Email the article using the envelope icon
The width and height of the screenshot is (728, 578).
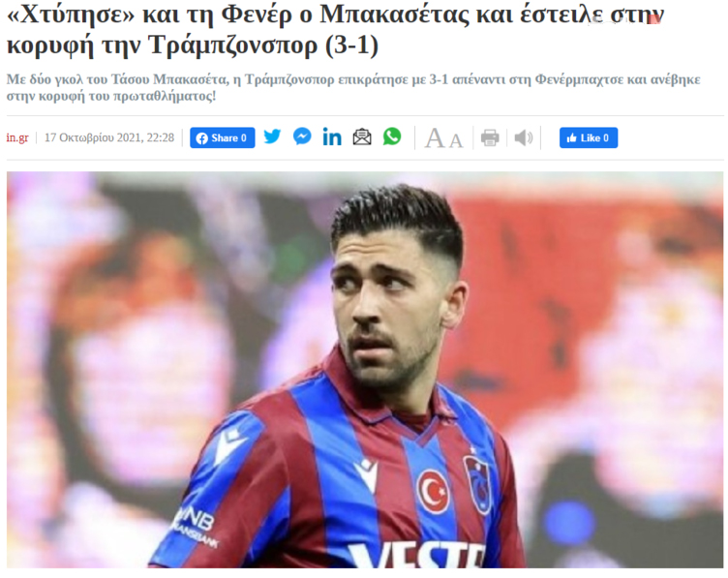click(362, 137)
